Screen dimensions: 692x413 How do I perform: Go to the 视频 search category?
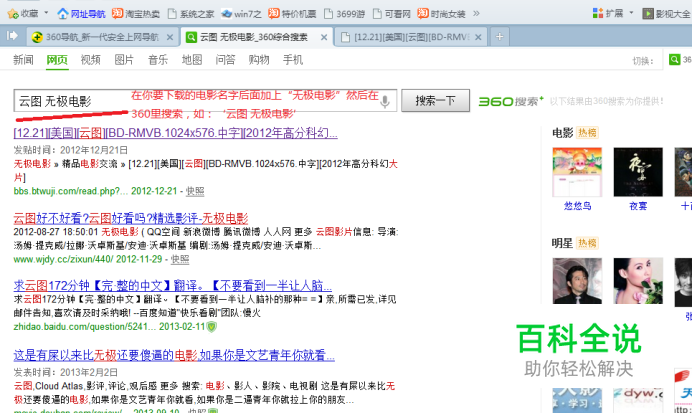tap(90, 60)
